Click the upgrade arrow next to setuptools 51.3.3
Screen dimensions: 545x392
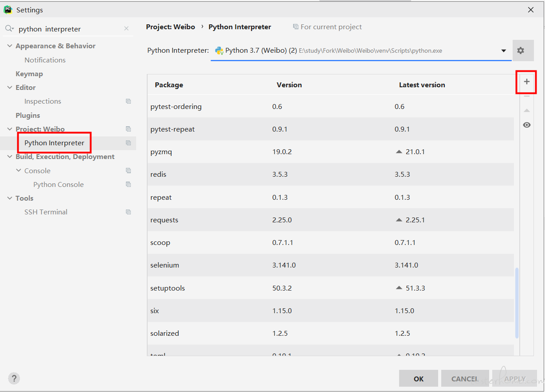click(399, 288)
